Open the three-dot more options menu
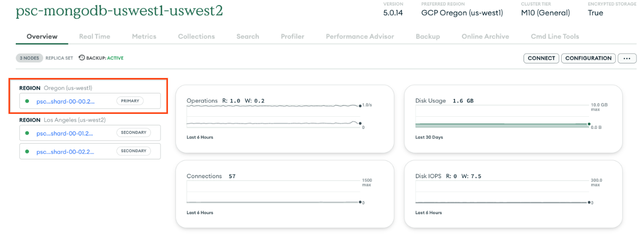The width and height of the screenshot is (644, 237). (627, 58)
